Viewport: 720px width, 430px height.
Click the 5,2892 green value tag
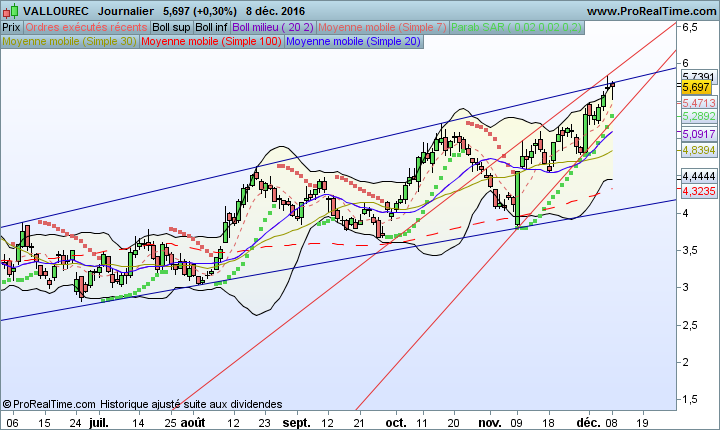click(x=698, y=116)
